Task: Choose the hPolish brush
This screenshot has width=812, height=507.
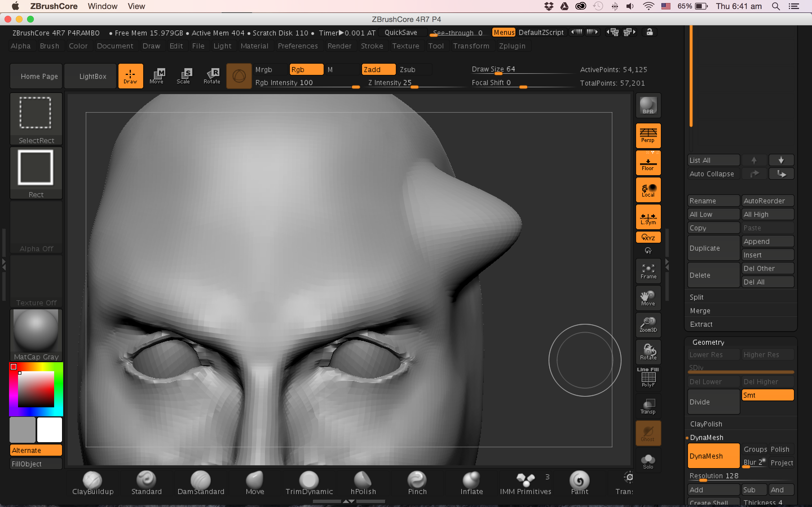Action: coord(363,483)
